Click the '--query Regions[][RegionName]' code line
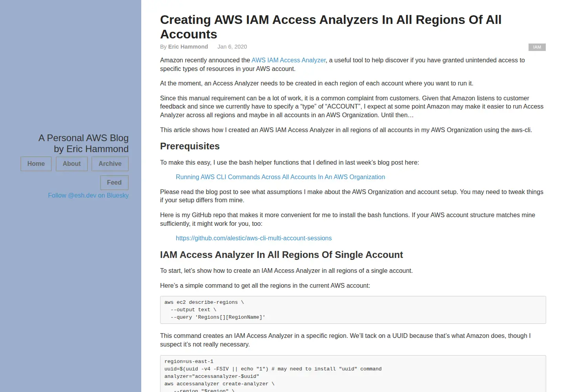This screenshot has height=392, width=565. [x=218, y=317]
